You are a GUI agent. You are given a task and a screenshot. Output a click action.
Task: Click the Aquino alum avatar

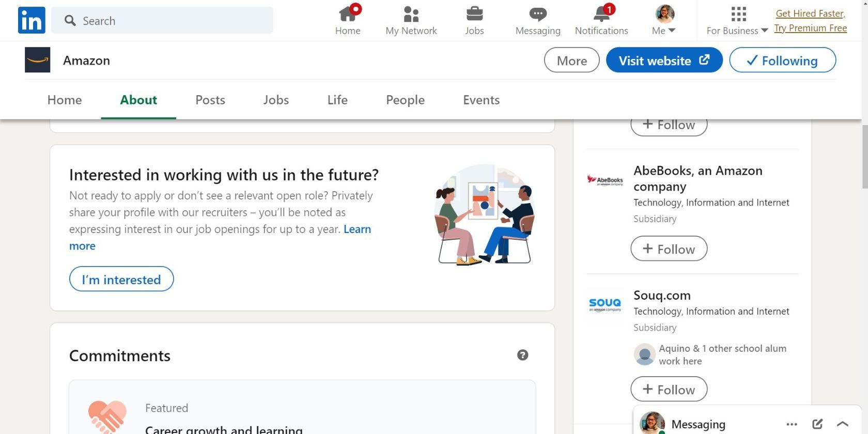click(644, 354)
